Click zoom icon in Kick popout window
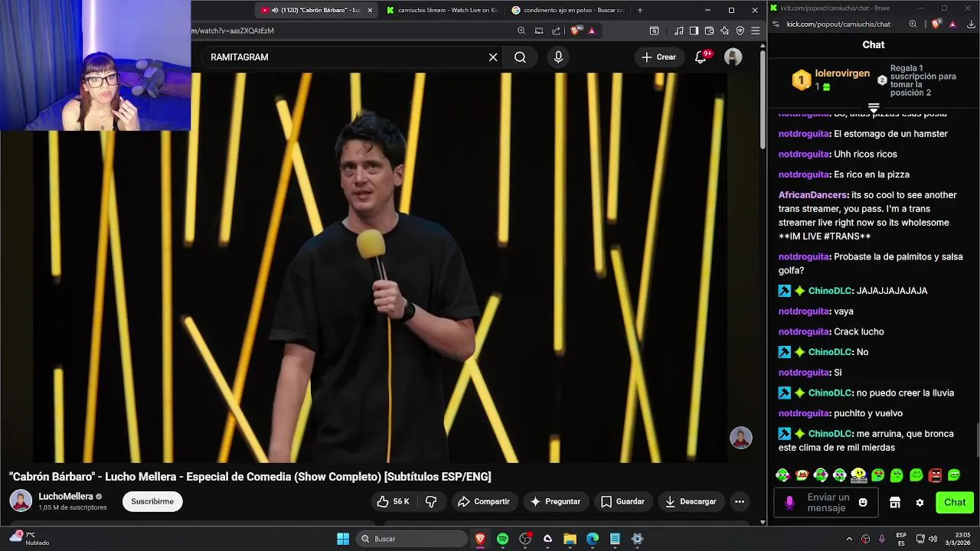Viewport: 980px width, 551px height. point(913,24)
